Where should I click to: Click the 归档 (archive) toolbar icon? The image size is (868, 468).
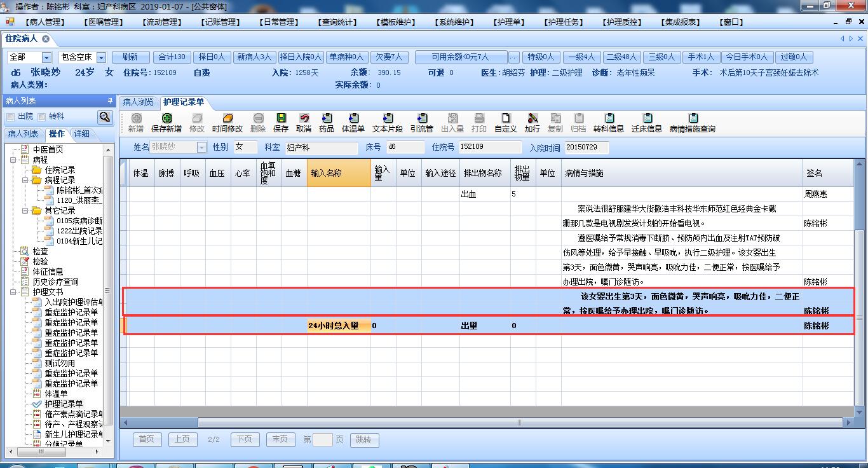(x=578, y=118)
